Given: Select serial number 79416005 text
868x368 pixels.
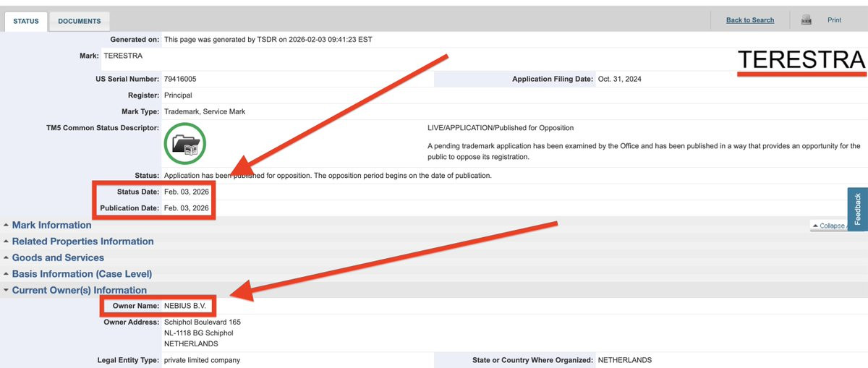Looking at the screenshot, I should click(180, 80).
